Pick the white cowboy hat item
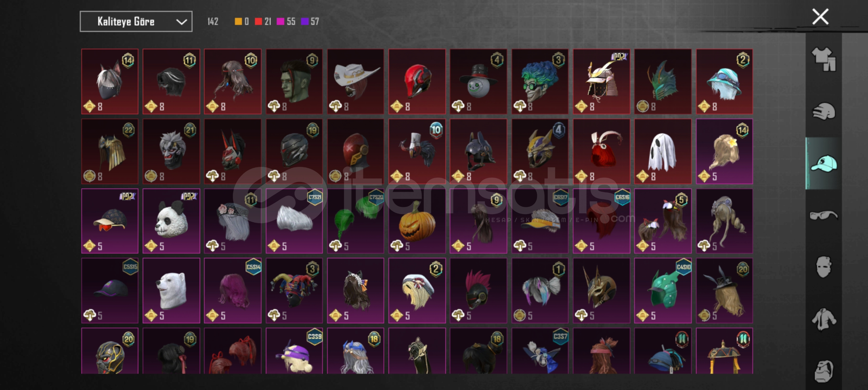The image size is (868, 390). tap(356, 82)
